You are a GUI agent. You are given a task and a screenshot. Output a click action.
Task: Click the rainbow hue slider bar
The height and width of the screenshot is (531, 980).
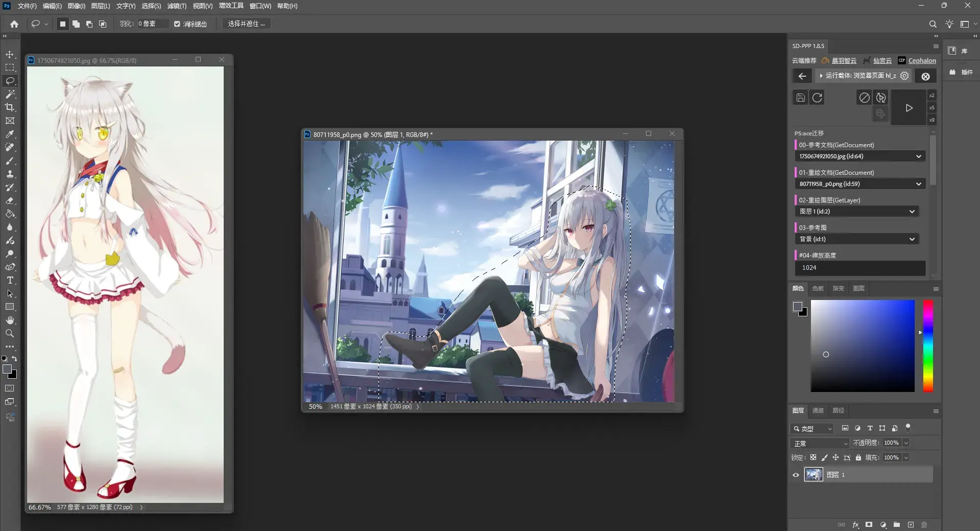[x=928, y=346]
